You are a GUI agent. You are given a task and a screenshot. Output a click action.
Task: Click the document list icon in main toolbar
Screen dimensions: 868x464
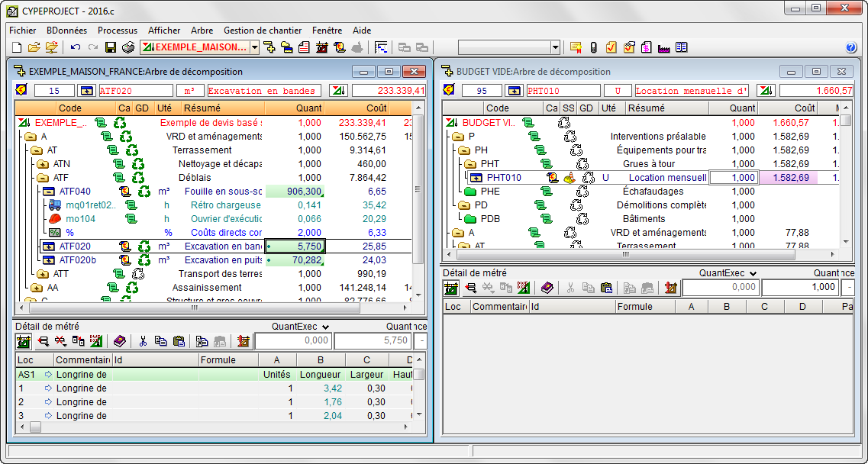[x=304, y=47]
